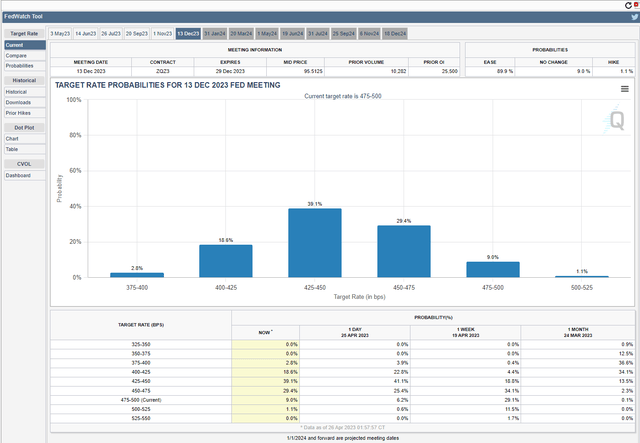Open the CVOL Dashboard link
This screenshot has height=443, width=640.
(18, 175)
